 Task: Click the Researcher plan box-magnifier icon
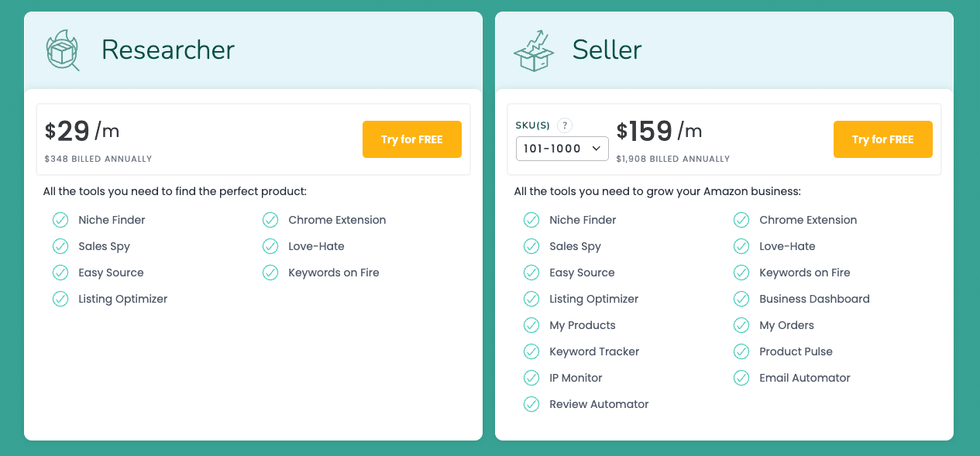click(x=63, y=50)
